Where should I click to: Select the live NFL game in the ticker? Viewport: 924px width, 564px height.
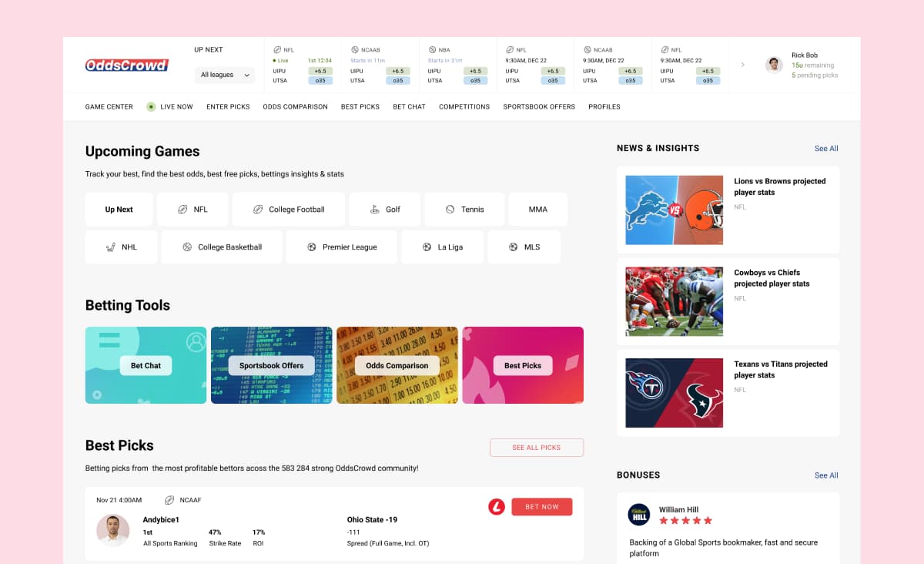(x=303, y=65)
